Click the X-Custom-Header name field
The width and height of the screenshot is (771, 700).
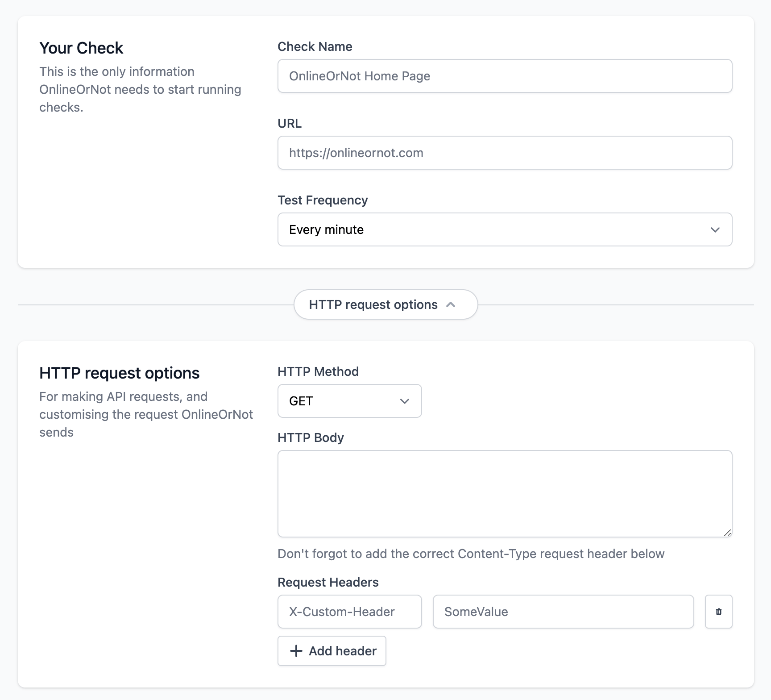pos(349,612)
